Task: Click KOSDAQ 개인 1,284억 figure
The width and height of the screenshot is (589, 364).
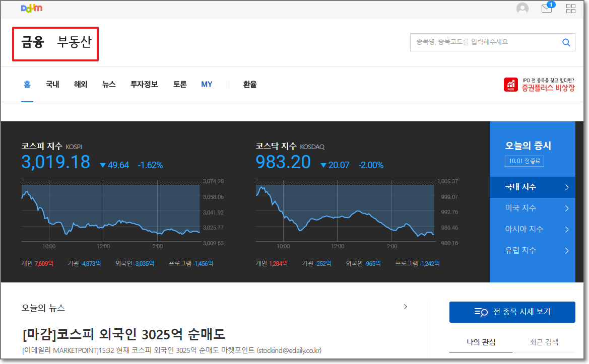Action: [x=272, y=264]
